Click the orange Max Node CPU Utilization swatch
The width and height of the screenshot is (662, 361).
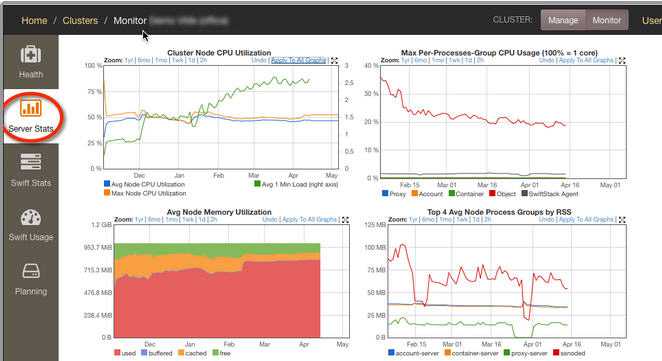(107, 193)
